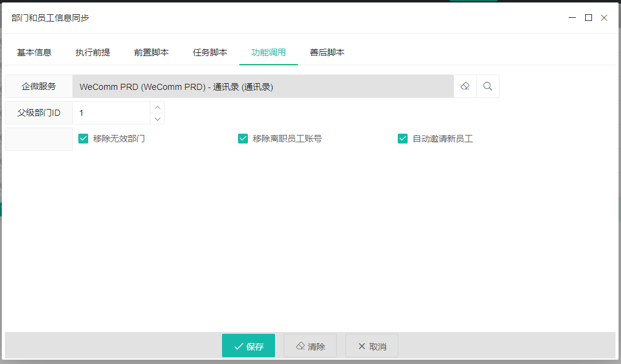Open the 企微服务 search lookup icon

click(x=488, y=86)
